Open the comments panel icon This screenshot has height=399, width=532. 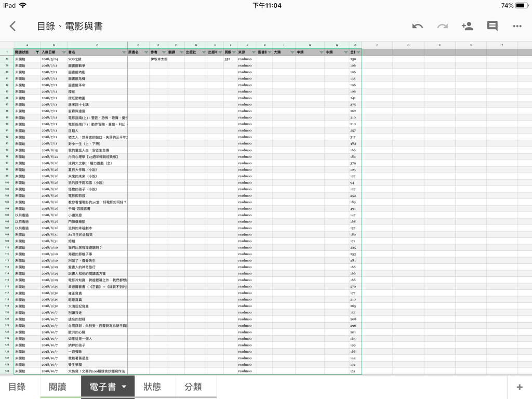(x=493, y=26)
